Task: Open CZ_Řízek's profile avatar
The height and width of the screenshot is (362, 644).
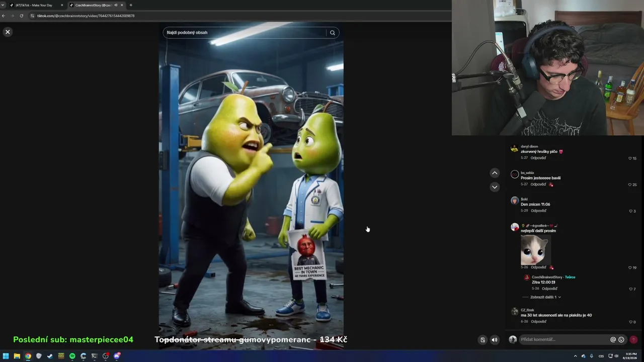Action: [514, 312]
